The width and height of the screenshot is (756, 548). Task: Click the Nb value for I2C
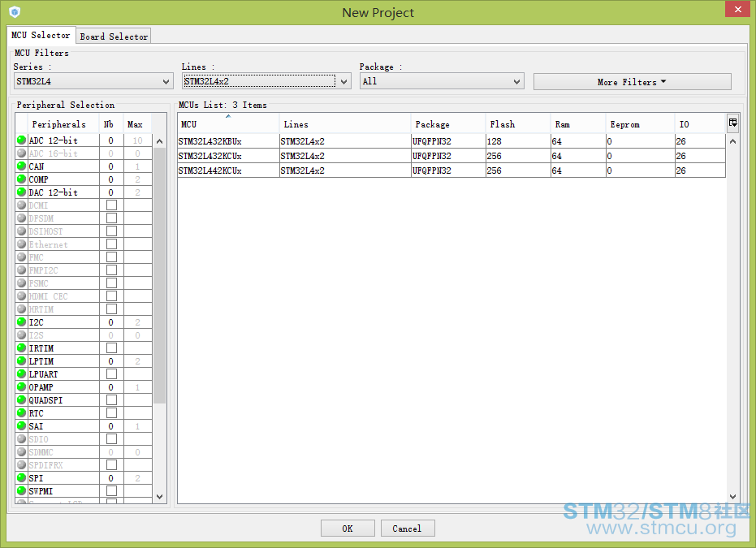pos(111,322)
